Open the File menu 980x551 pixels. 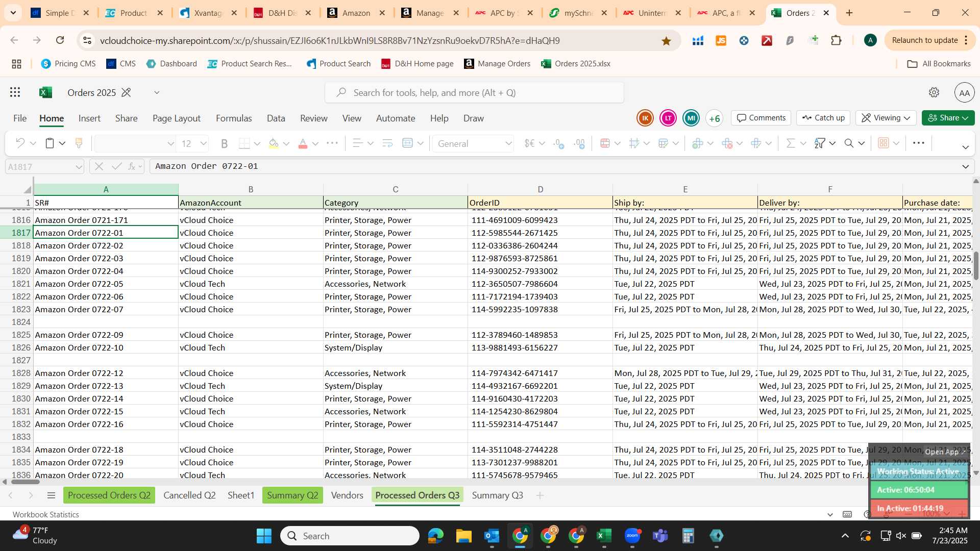20,118
